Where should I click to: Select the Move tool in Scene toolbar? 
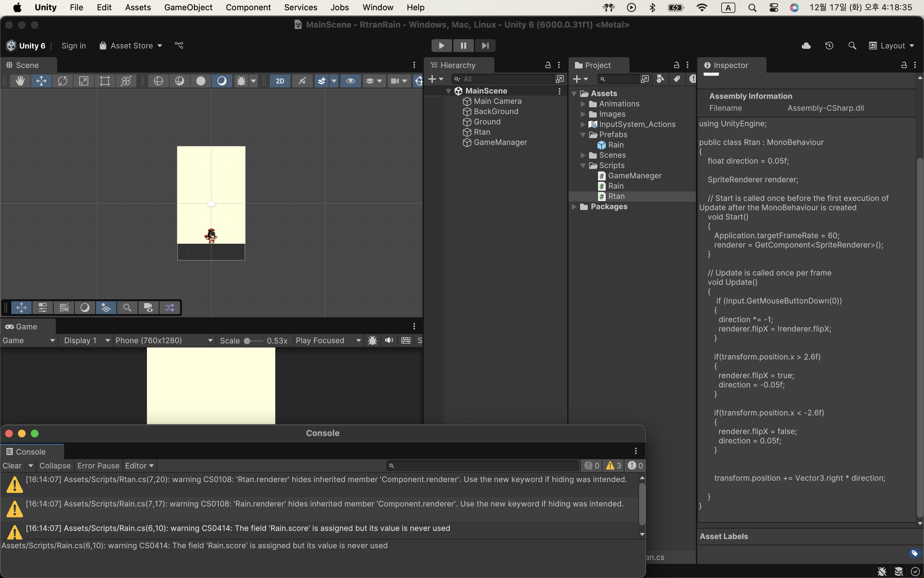[x=41, y=81]
